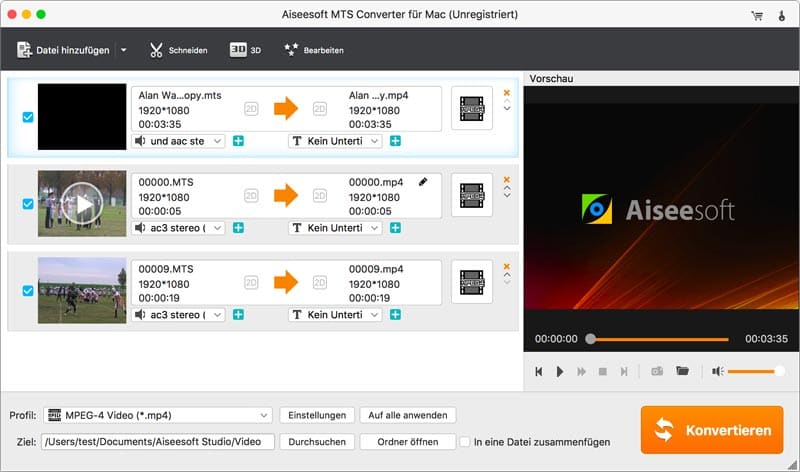Remove Alan Wa...opy.mts with the orange X
The width and height of the screenshot is (800, 472).
(x=506, y=92)
